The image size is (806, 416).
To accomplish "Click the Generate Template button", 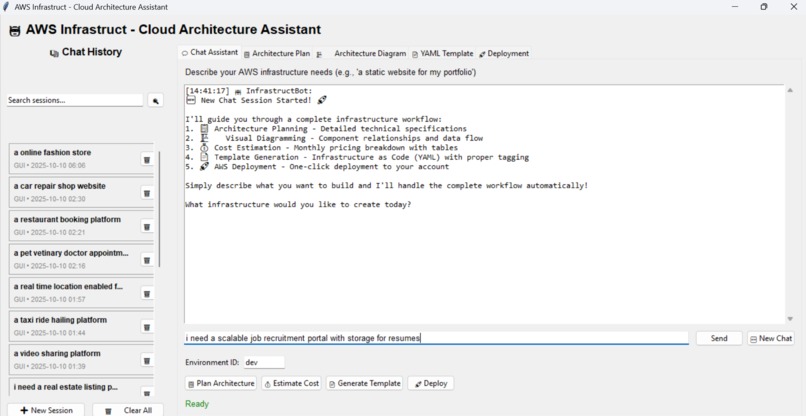I will pos(364,384).
